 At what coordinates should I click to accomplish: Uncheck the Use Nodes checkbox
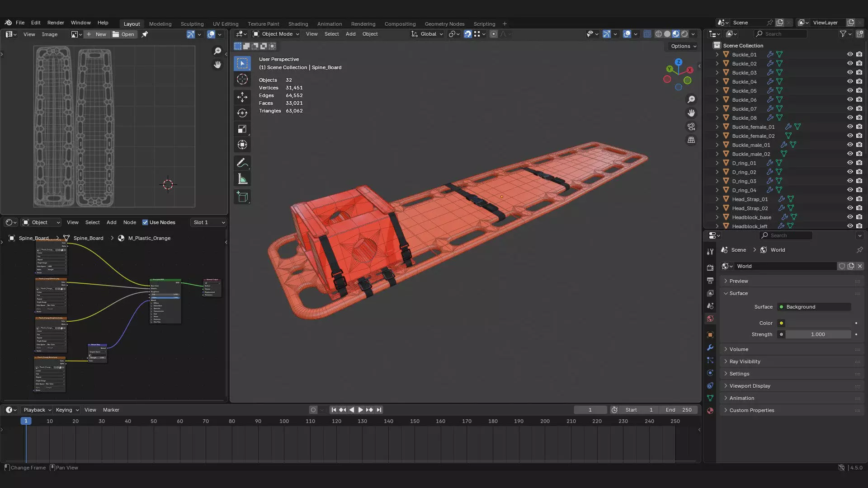145,222
